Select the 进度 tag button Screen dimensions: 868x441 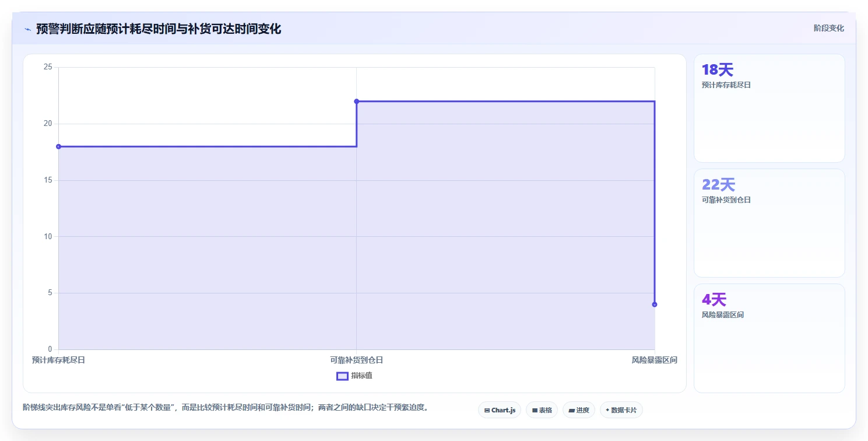579,410
